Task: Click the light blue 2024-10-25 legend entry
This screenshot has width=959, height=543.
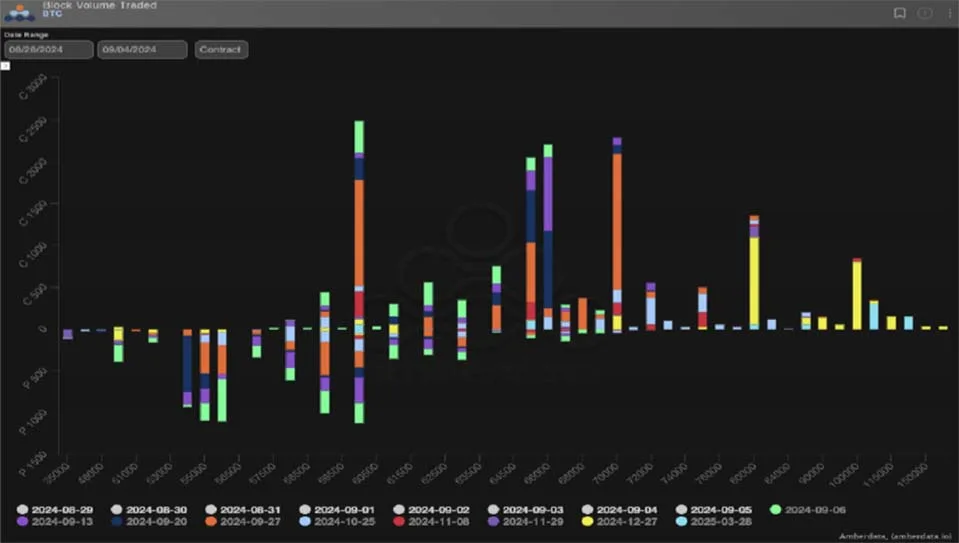Action: [x=338, y=522]
